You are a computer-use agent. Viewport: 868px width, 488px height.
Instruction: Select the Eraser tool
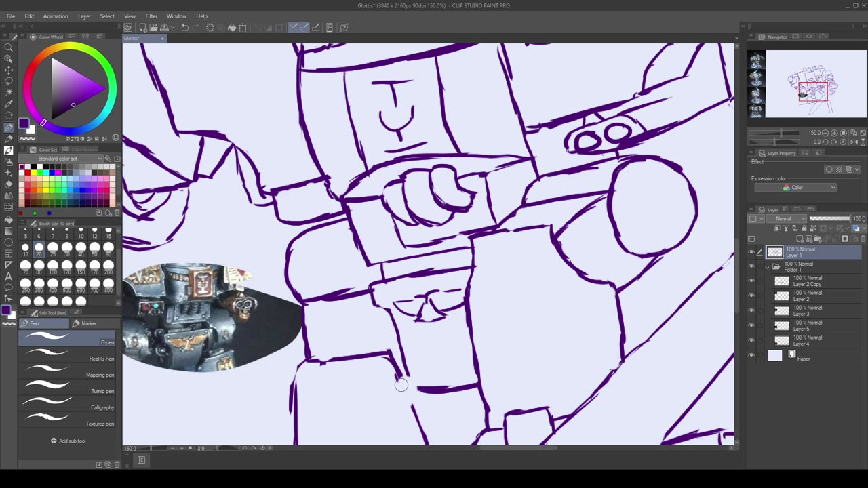[x=8, y=184]
